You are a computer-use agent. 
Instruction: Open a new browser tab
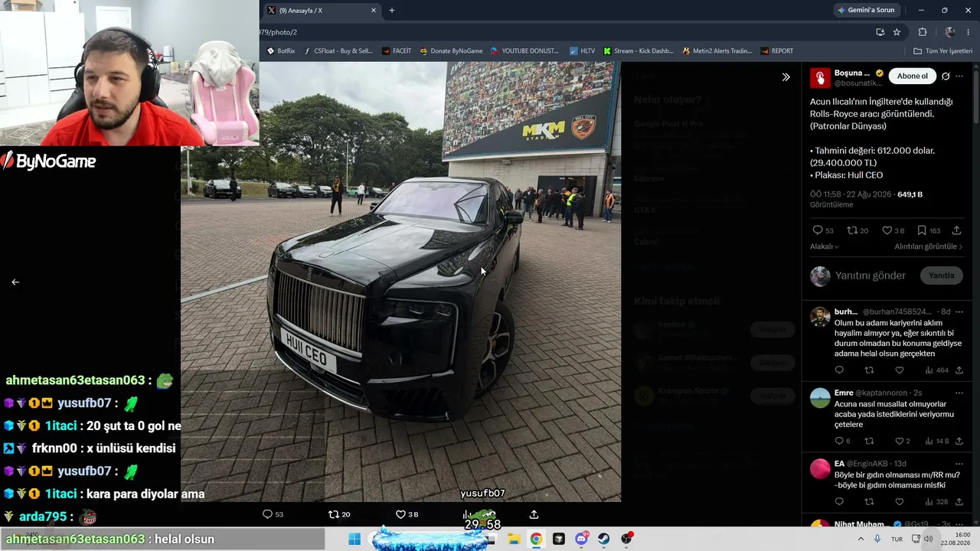tap(392, 11)
